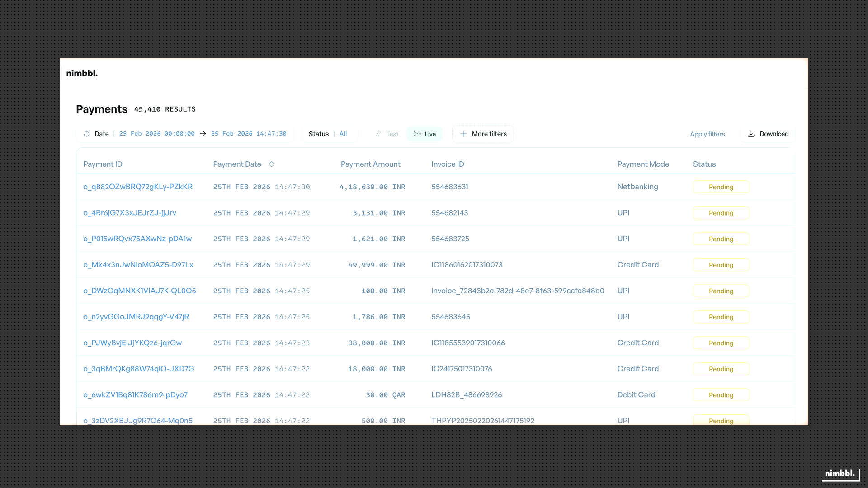Click the live broadcast icon next to Live
This screenshot has width=868, height=488.
coord(417,134)
